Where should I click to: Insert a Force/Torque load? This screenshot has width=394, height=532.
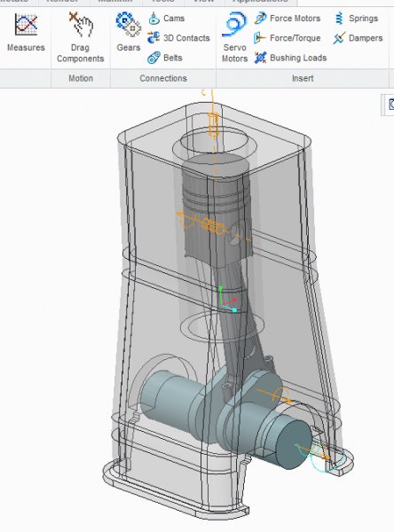pos(288,38)
